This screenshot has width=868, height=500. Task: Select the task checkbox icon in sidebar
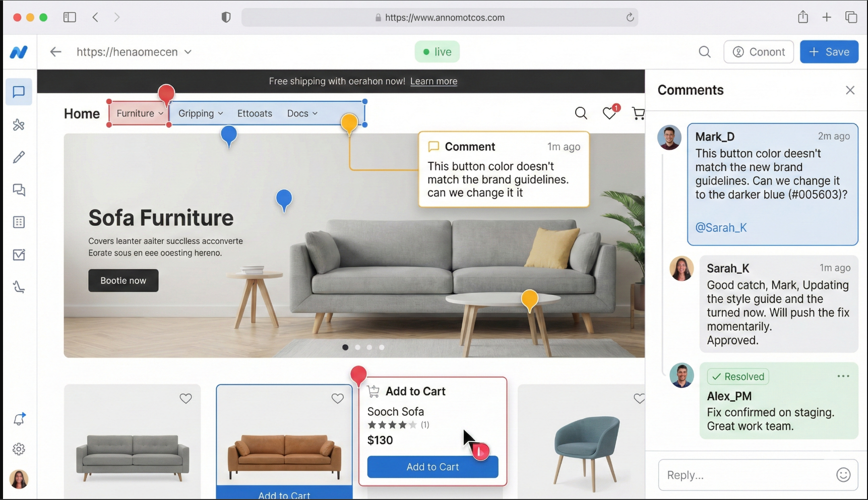pyautogui.click(x=19, y=255)
